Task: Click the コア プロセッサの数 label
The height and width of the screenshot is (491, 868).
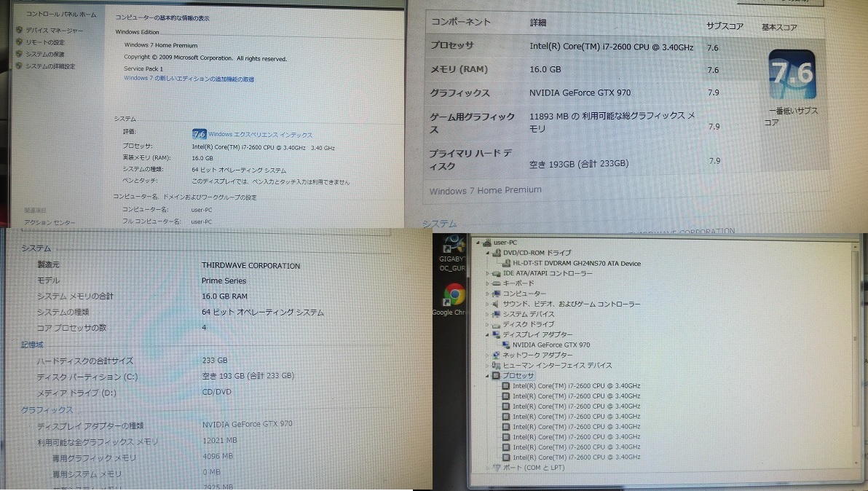Action: click(71, 328)
